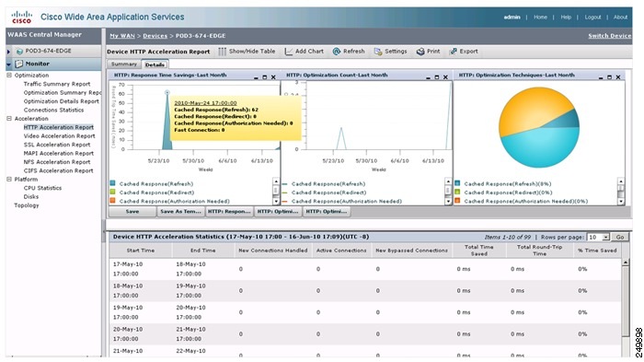Click the 2010-May-24 17:00:00 tooltip link
This screenshot has width=644, height=362.
(205, 103)
